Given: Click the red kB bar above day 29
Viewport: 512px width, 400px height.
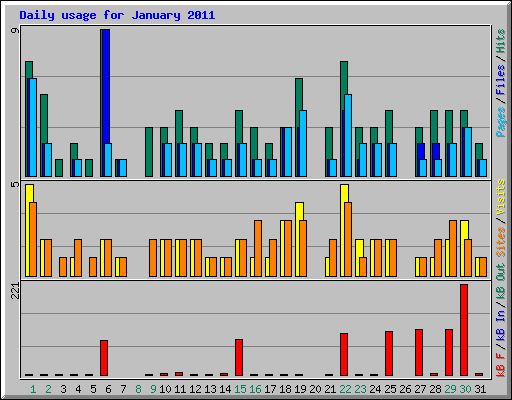Looking at the screenshot, I should [x=449, y=353].
